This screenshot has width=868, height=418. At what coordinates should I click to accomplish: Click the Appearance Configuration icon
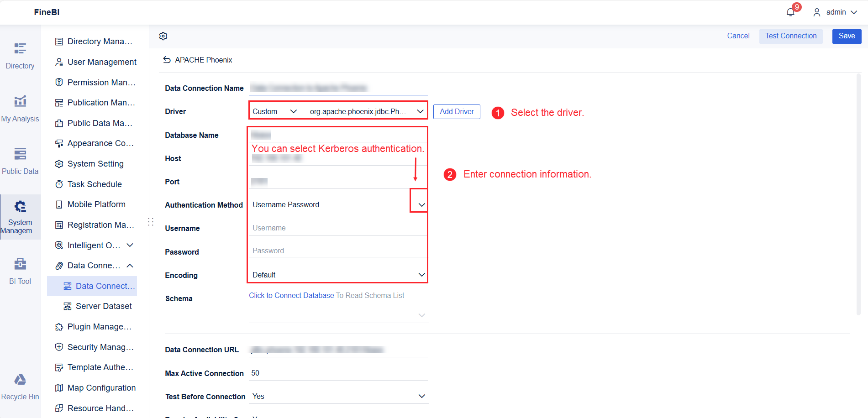point(59,143)
